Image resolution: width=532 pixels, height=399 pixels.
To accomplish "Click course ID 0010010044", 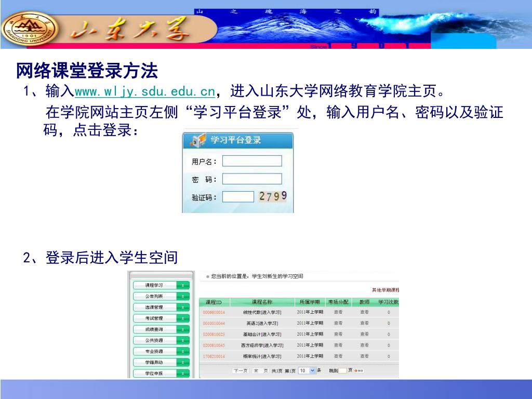I will (214, 323).
